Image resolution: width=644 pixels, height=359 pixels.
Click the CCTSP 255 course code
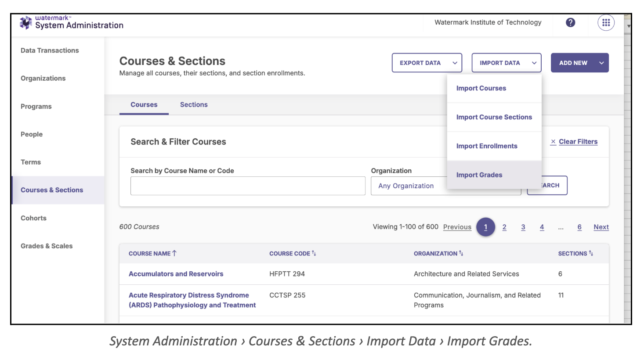coord(287,295)
